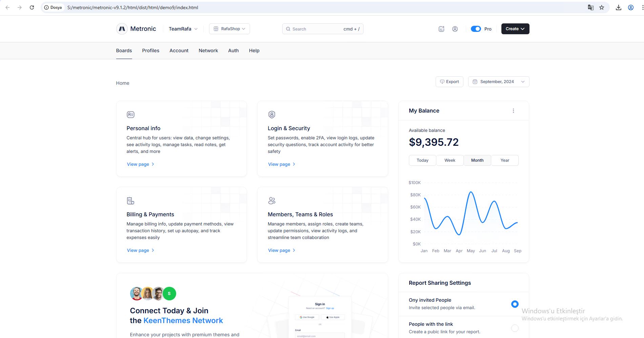The height and width of the screenshot is (338, 644).
Task: Expand the TeamRafa dropdown
Action: pos(183,29)
